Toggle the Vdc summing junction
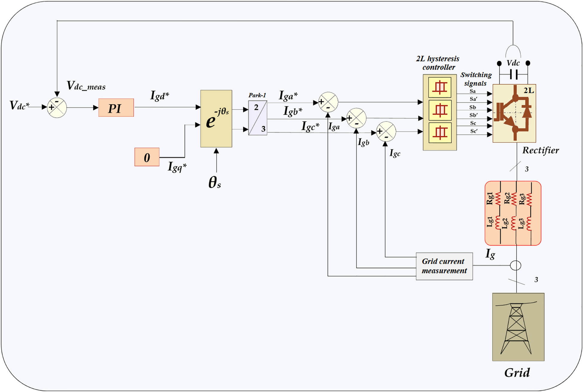Image resolution: width=583 pixels, height=392 pixels. pos(56,108)
